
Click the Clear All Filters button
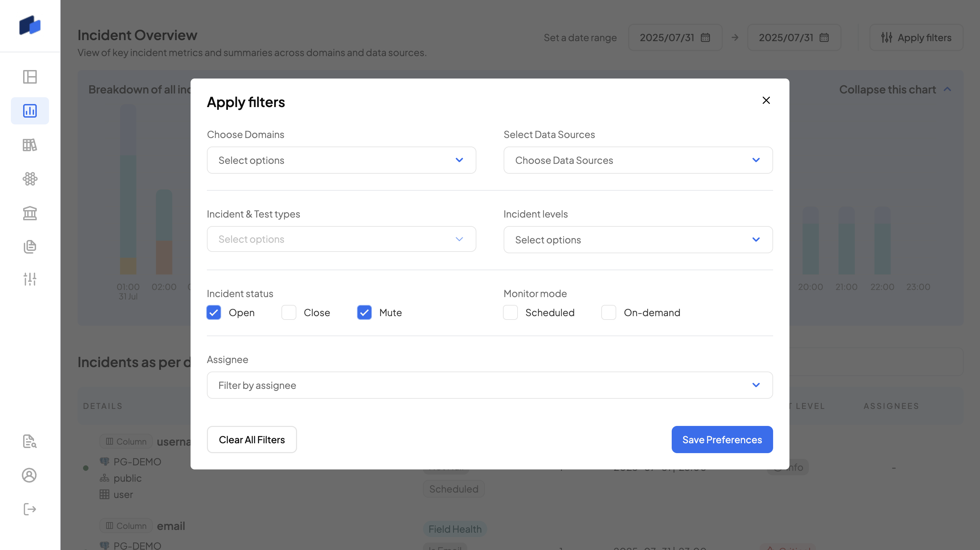click(x=252, y=440)
